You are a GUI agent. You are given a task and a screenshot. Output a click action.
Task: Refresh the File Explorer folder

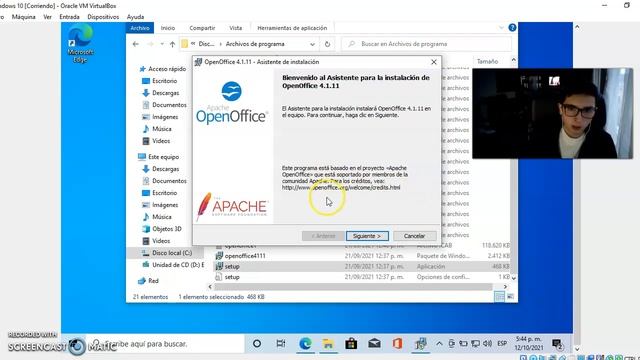click(327, 44)
